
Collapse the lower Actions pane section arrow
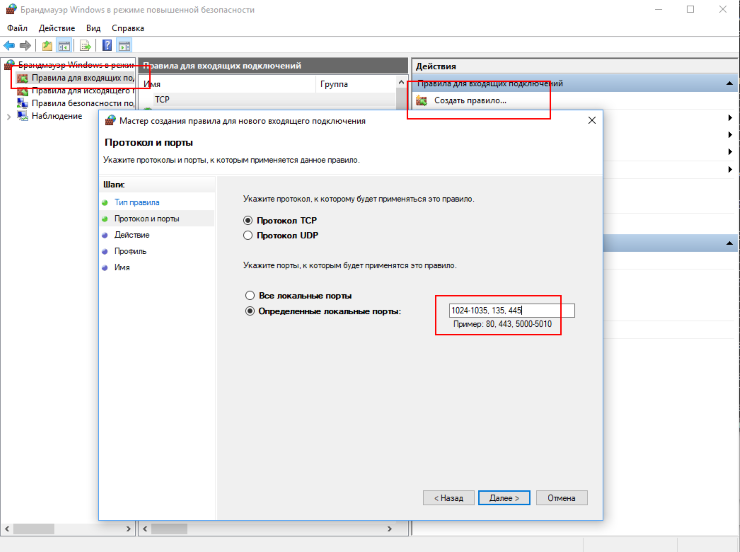pos(729,243)
